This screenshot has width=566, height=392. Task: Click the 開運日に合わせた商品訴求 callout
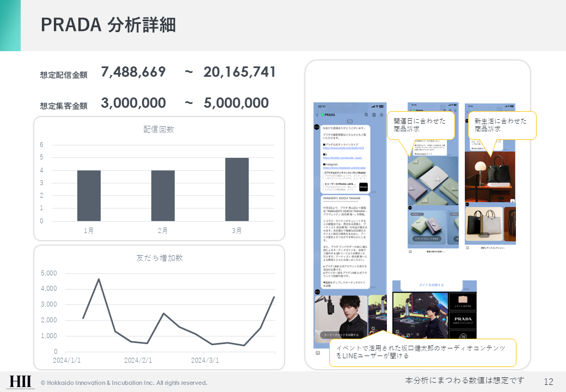421,125
